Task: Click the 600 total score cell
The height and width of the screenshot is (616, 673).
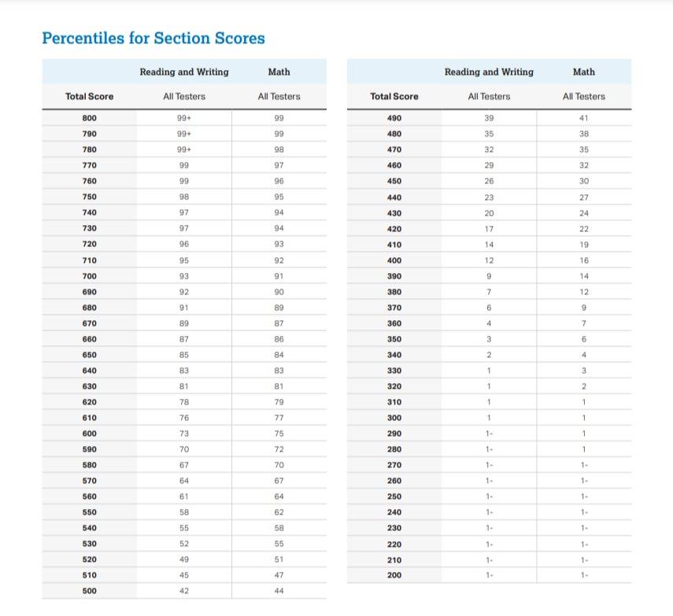Action: pyautogui.click(x=89, y=433)
